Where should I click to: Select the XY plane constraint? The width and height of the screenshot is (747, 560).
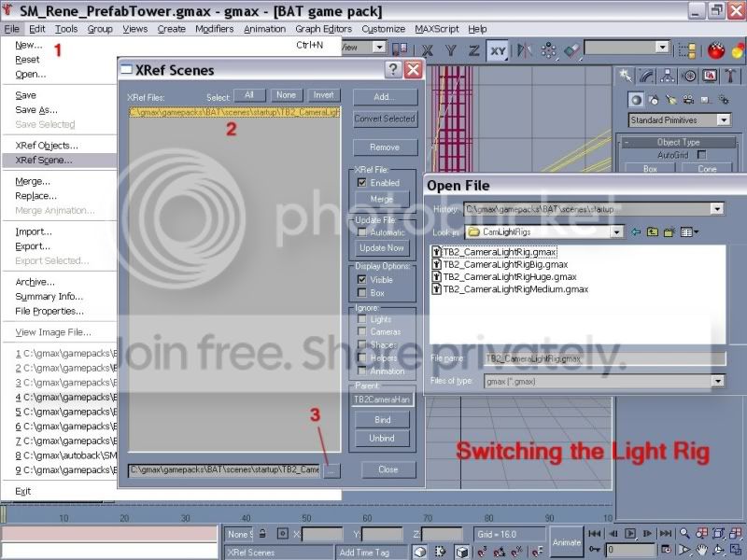[x=498, y=50]
